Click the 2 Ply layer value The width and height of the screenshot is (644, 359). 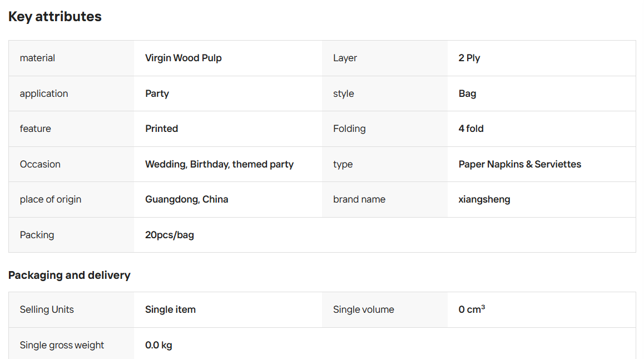(469, 58)
